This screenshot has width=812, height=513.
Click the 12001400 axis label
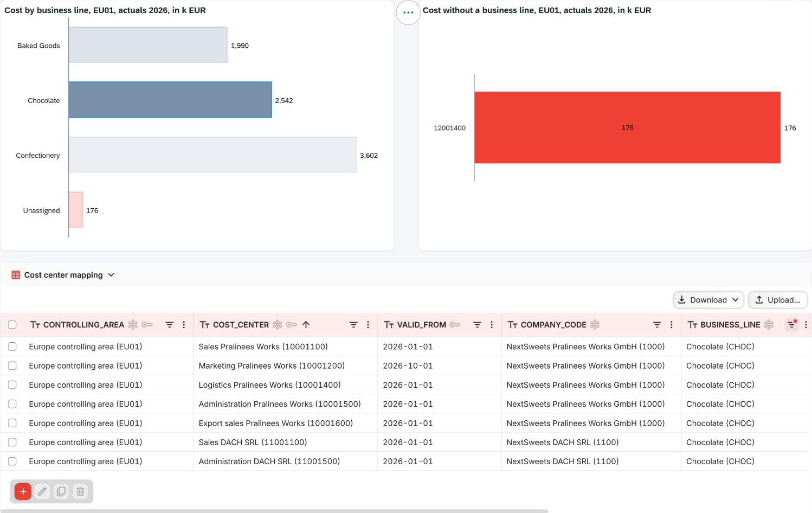(x=449, y=128)
